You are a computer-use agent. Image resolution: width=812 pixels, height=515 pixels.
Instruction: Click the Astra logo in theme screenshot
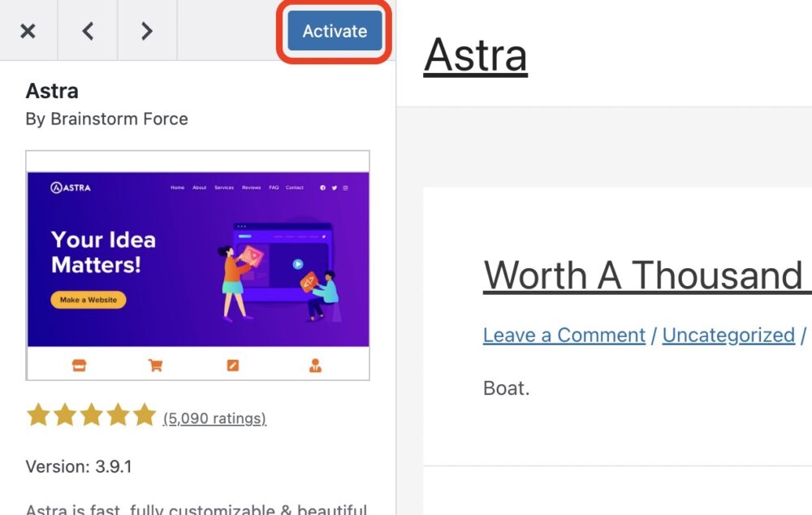(71, 188)
